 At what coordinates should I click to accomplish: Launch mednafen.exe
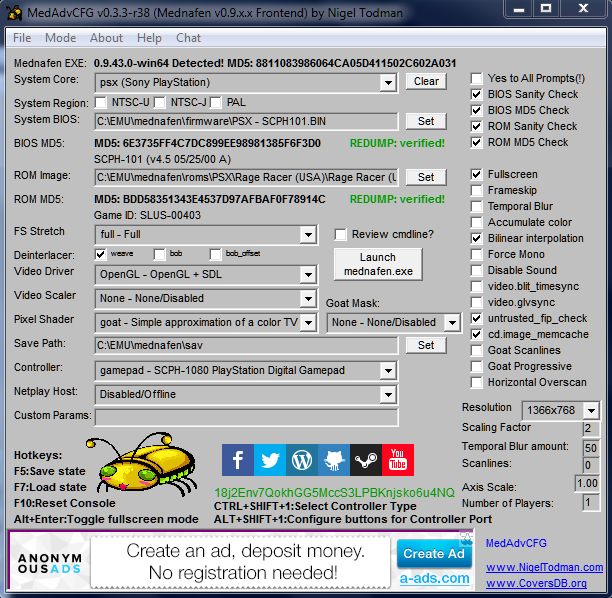point(378,264)
